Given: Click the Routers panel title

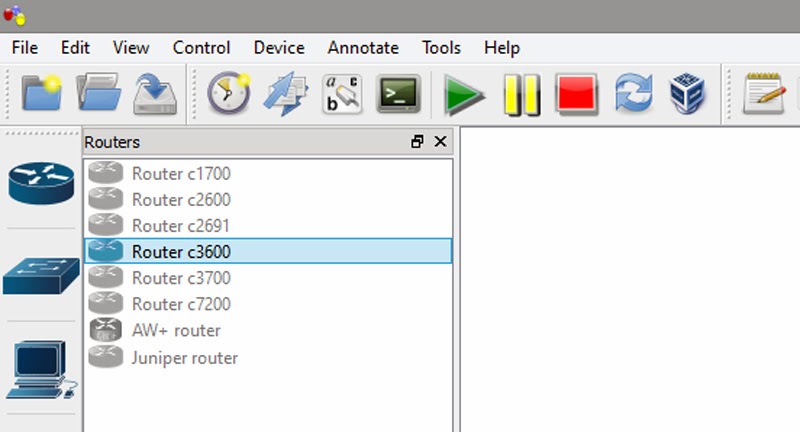Looking at the screenshot, I should coord(112,142).
